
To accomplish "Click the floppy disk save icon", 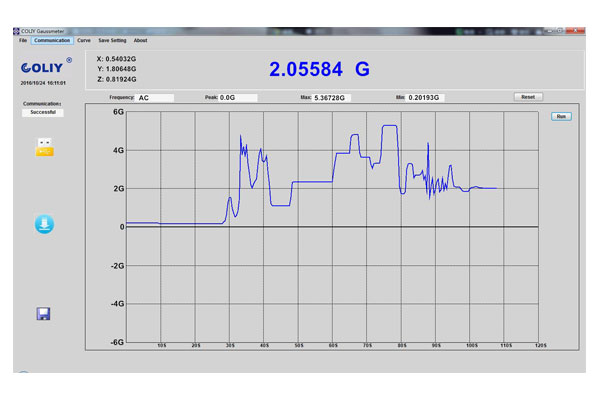I will pyautogui.click(x=44, y=314).
